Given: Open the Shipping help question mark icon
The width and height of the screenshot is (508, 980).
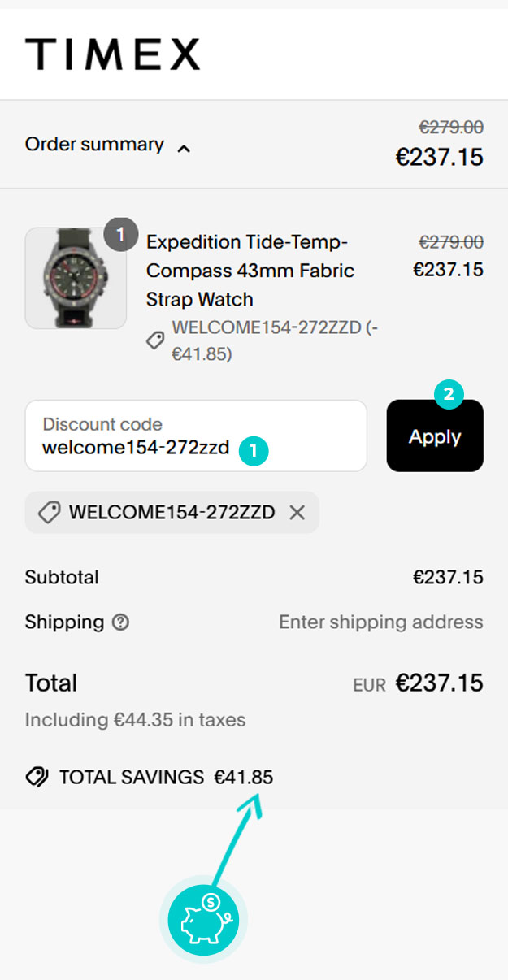Looking at the screenshot, I should 121,623.
